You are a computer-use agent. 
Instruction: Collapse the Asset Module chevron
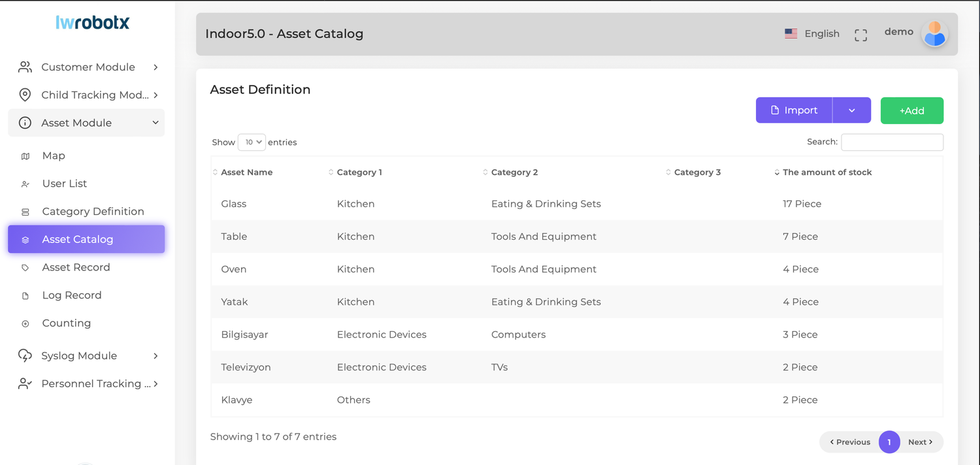[155, 123]
